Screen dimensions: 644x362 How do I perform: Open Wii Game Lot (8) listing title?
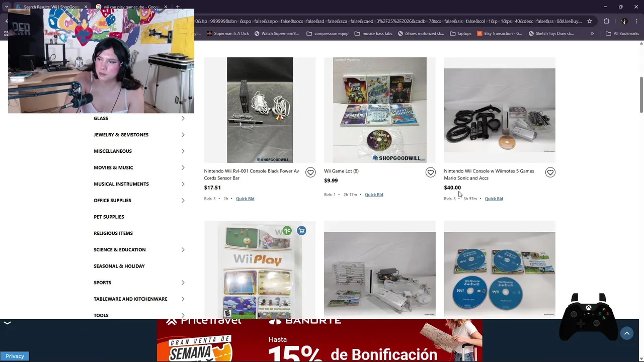coord(341,171)
